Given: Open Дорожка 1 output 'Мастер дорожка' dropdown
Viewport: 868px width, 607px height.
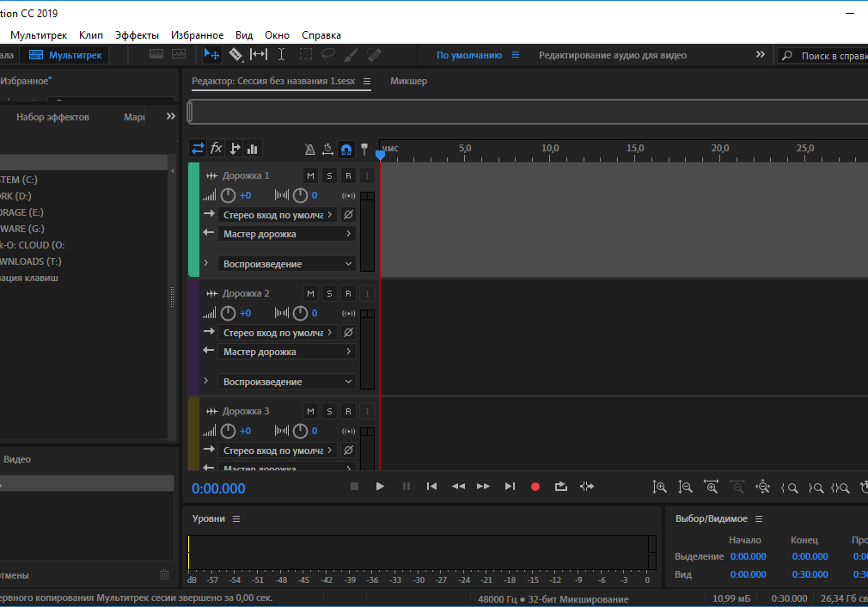Looking at the screenshot, I should click(x=287, y=234).
